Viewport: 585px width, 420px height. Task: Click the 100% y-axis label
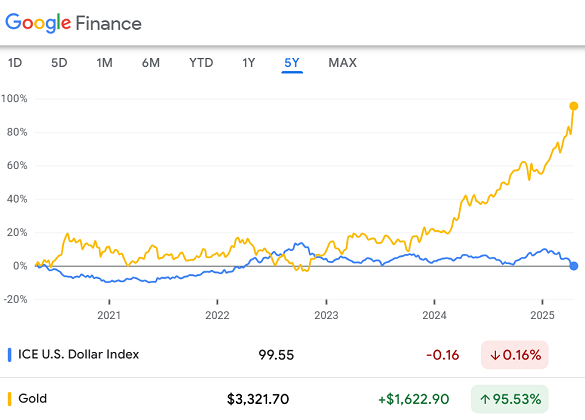pos(14,98)
